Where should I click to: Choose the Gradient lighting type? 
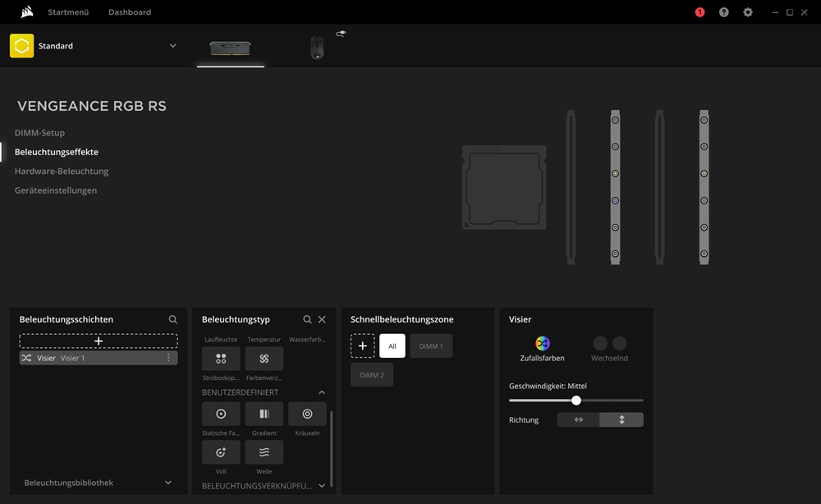click(x=264, y=414)
